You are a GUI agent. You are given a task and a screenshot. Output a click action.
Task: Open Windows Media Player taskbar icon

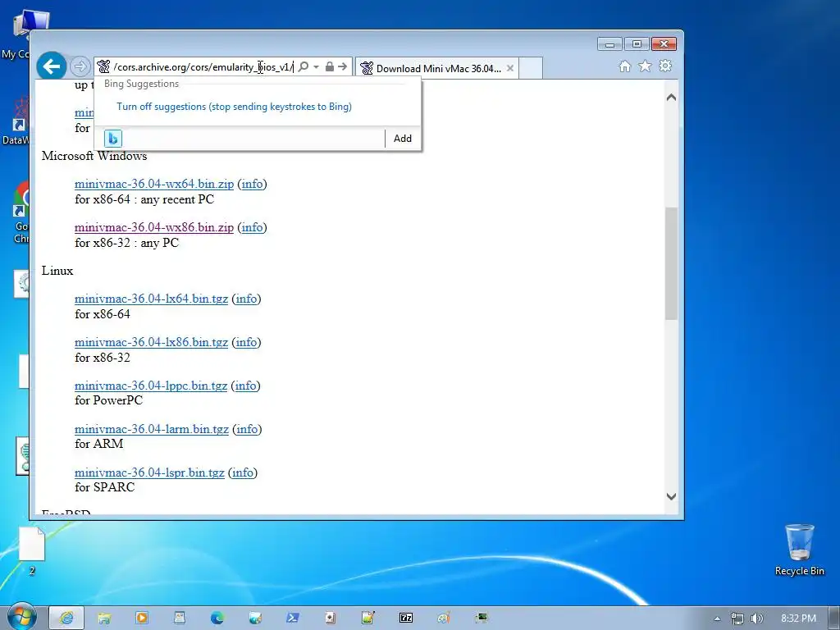(x=142, y=618)
